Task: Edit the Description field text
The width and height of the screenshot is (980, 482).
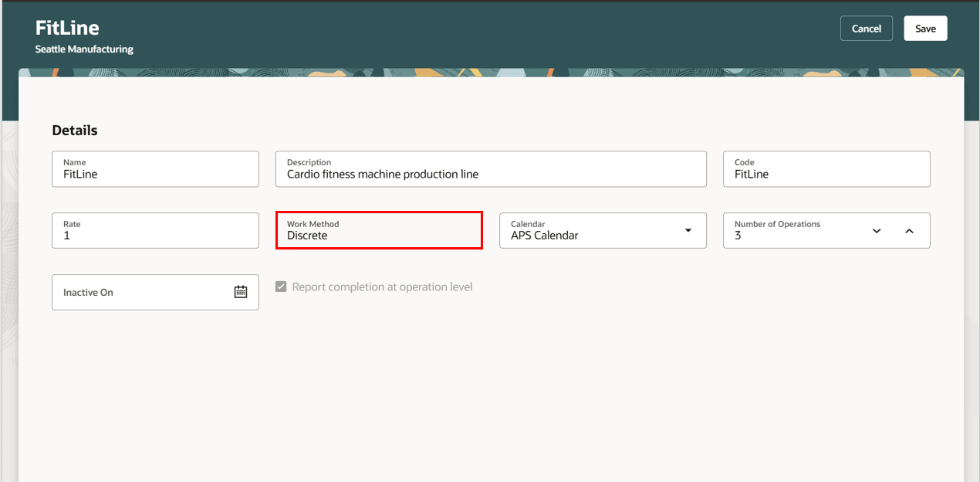Action: (491, 169)
